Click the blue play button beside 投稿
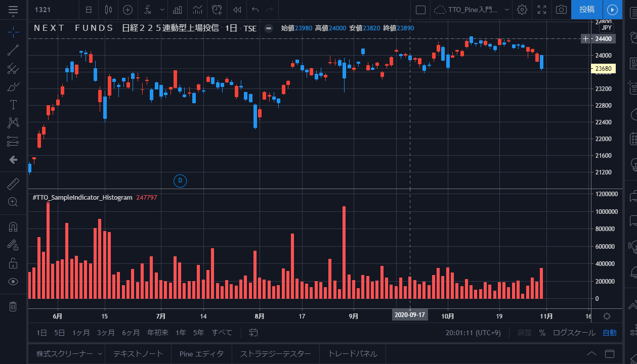637x364 pixels. (612, 10)
